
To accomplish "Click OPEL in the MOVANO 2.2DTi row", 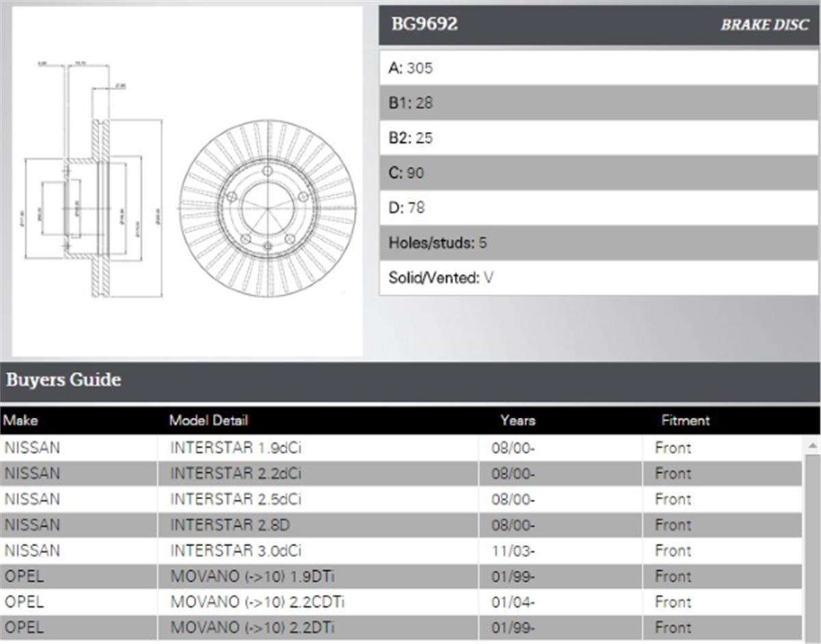I will (24, 628).
